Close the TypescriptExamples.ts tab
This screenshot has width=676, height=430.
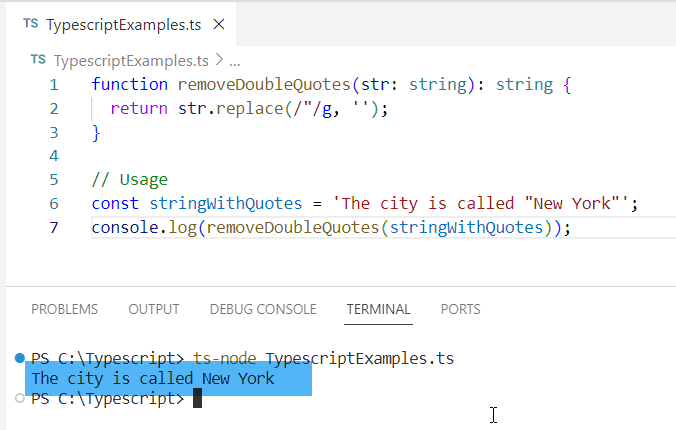pyautogui.click(x=219, y=25)
